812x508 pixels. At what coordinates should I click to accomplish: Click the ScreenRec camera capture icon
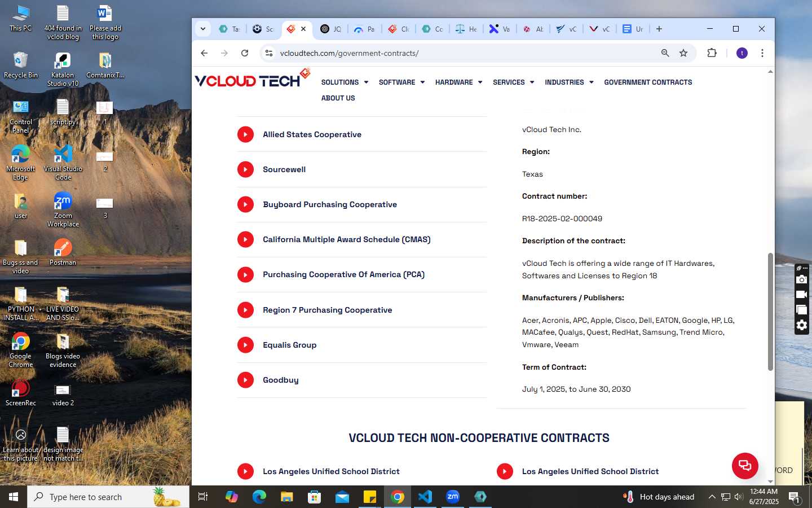(x=802, y=279)
